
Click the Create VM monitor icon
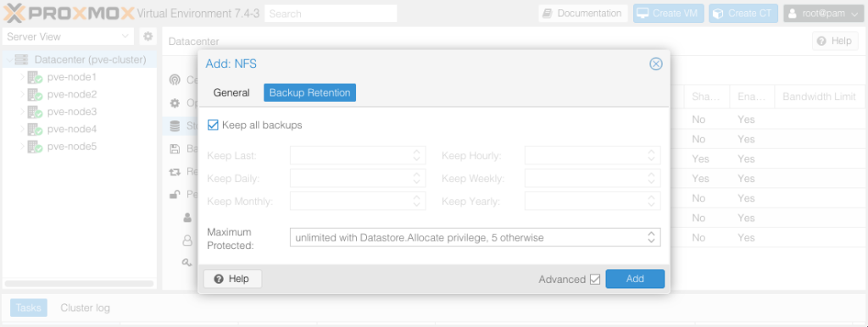tap(643, 14)
